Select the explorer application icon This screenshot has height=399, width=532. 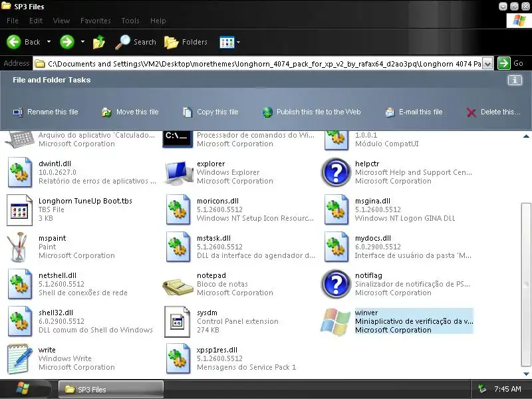point(178,172)
